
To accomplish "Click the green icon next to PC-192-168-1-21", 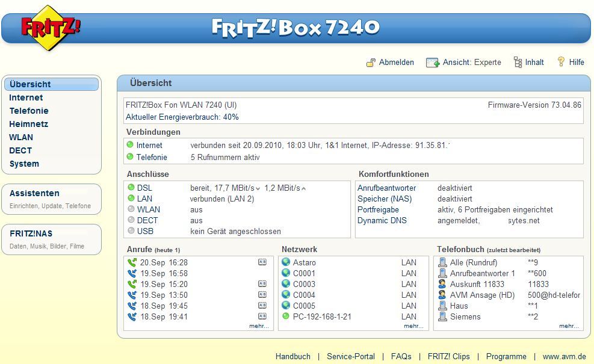I will (286, 316).
